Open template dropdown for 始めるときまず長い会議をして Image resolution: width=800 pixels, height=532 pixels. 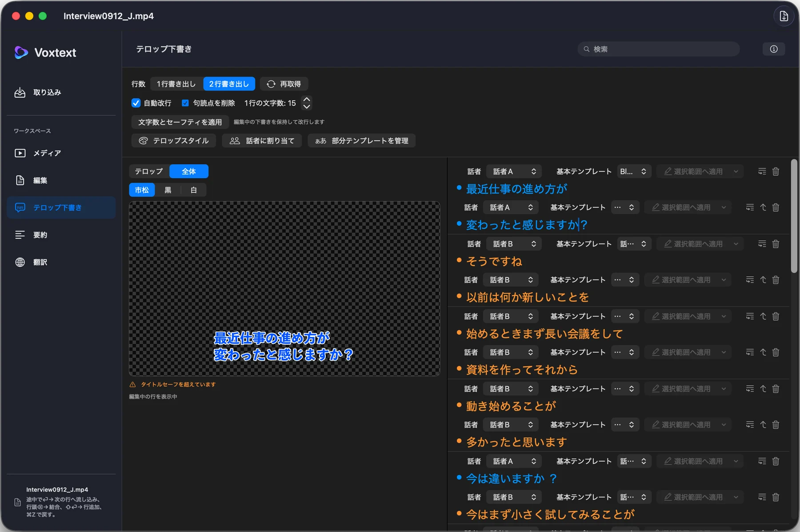[x=624, y=316]
